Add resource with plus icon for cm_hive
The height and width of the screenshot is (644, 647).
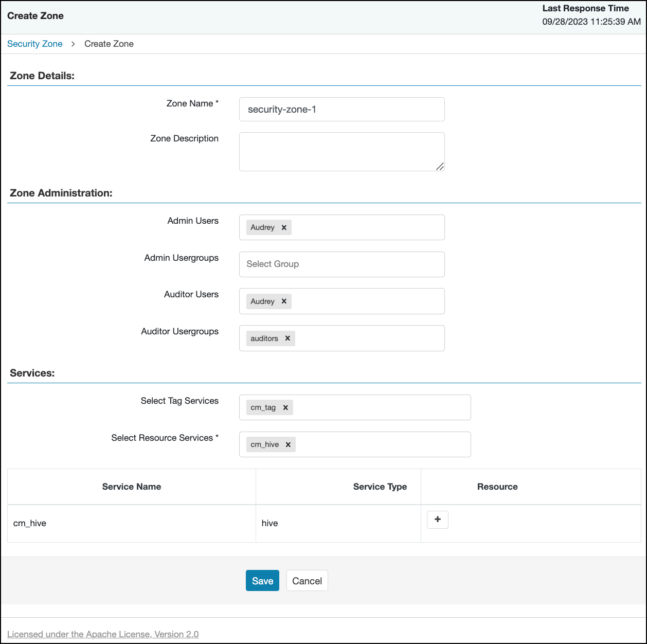click(438, 520)
